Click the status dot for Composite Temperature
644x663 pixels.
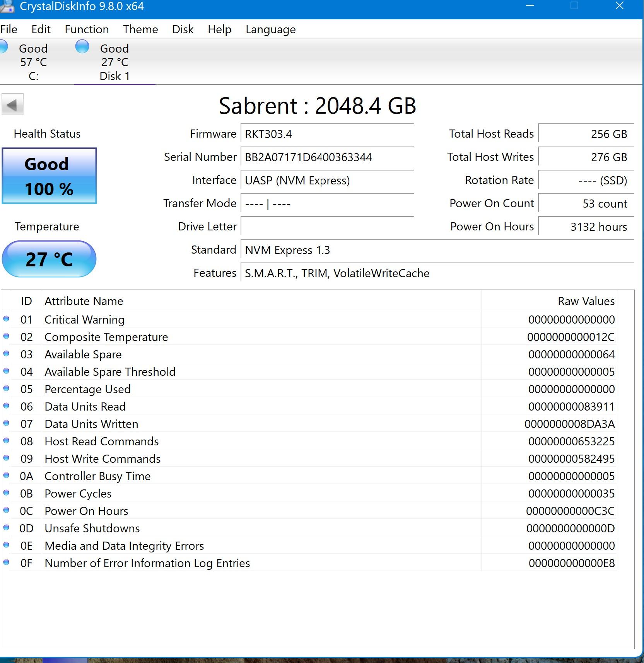tap(6, 336)
